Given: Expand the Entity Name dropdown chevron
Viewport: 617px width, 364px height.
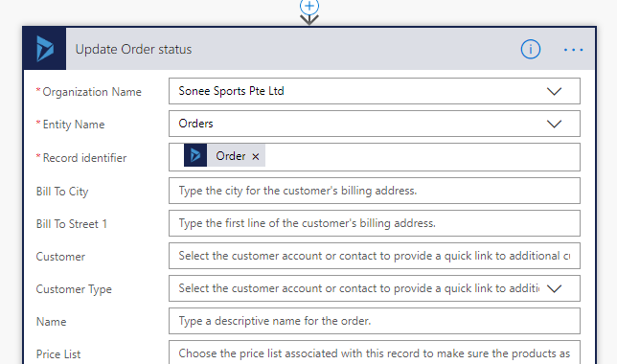Looking at the screenshot, I should pyautogui.click(x=554, y=125).
